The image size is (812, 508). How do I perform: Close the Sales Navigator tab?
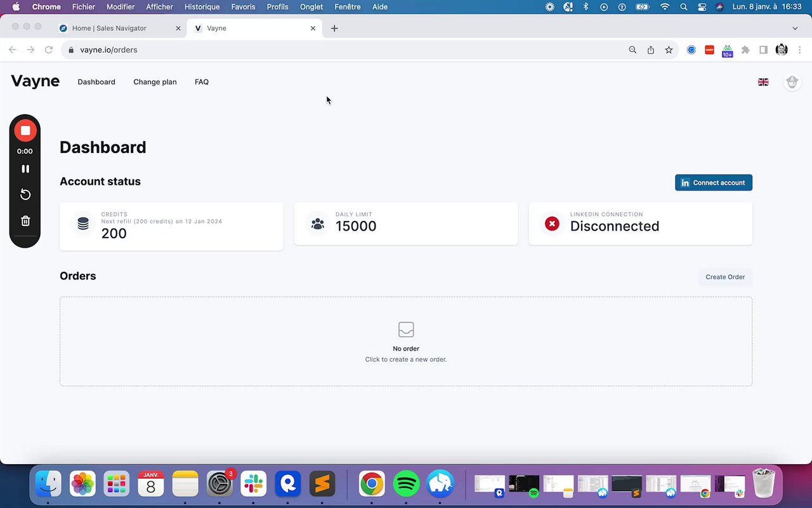[178, 29]
